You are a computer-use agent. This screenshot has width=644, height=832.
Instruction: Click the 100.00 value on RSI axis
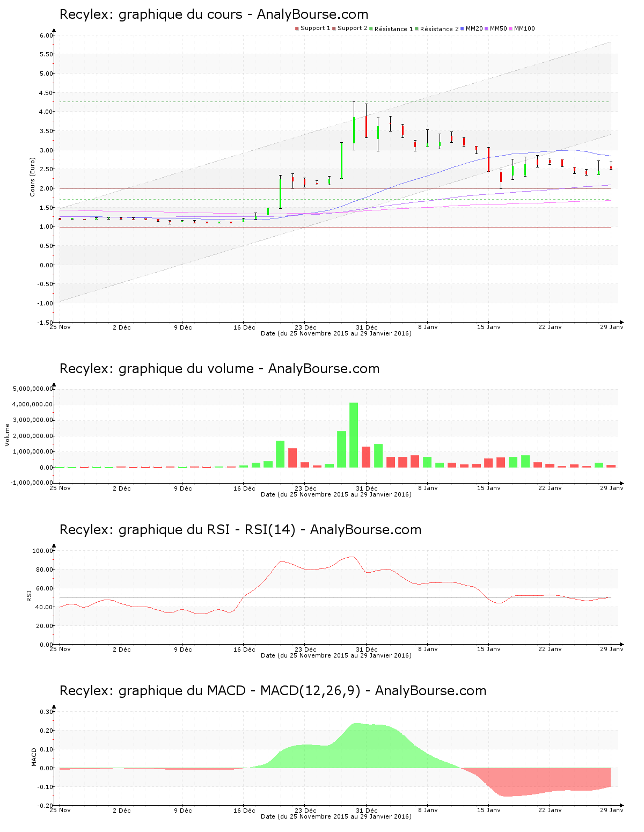[x=43, y=551]
